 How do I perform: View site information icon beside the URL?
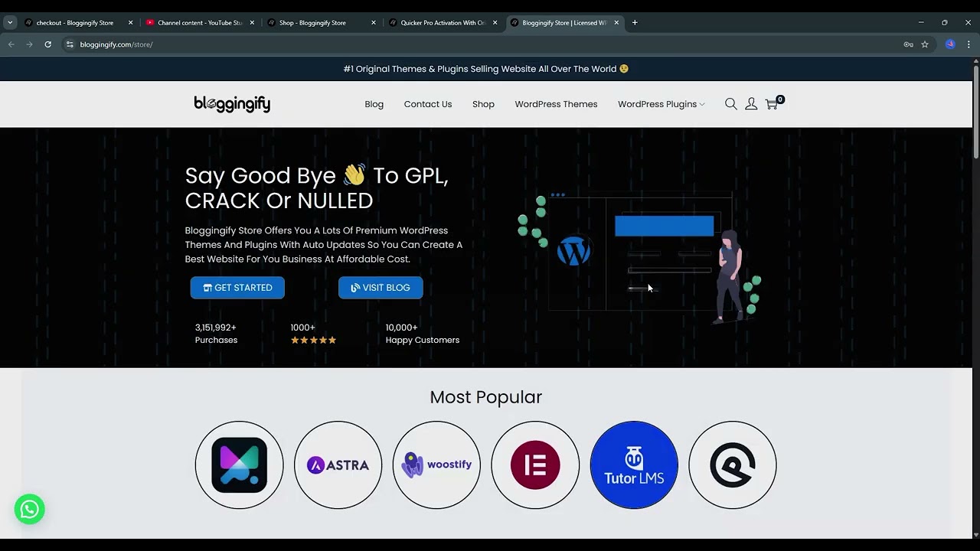(x=70, y=44)
